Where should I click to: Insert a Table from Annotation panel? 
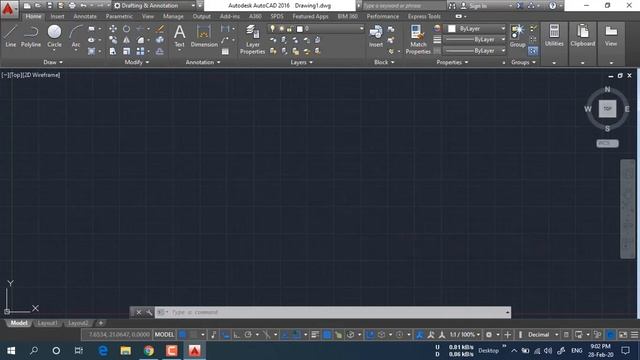point(225,51)
